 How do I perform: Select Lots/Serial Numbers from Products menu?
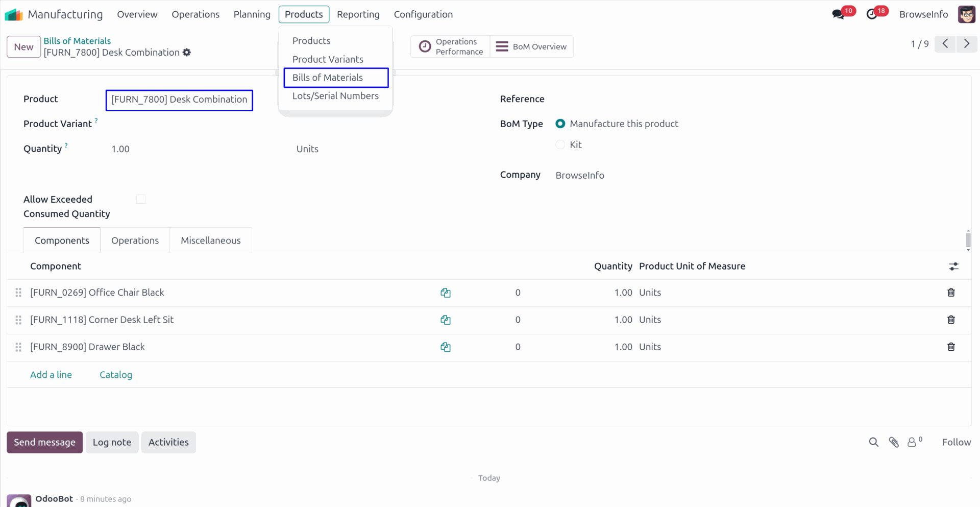(335, 96)
